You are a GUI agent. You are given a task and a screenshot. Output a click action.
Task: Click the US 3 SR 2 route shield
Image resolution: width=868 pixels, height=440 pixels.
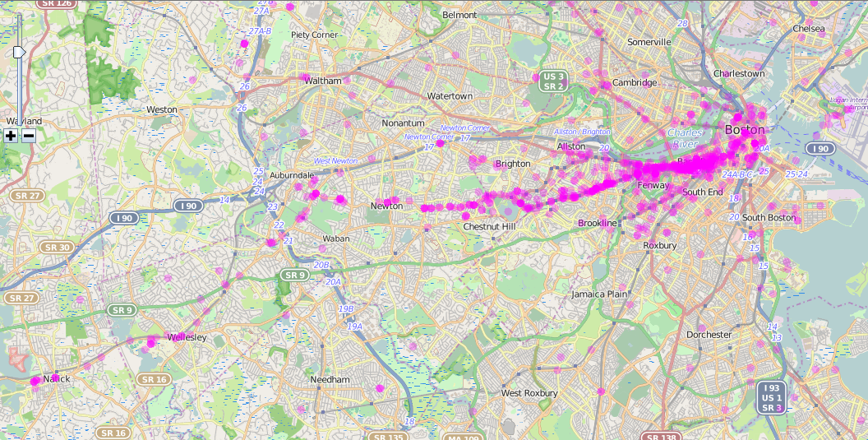[553, 81]
